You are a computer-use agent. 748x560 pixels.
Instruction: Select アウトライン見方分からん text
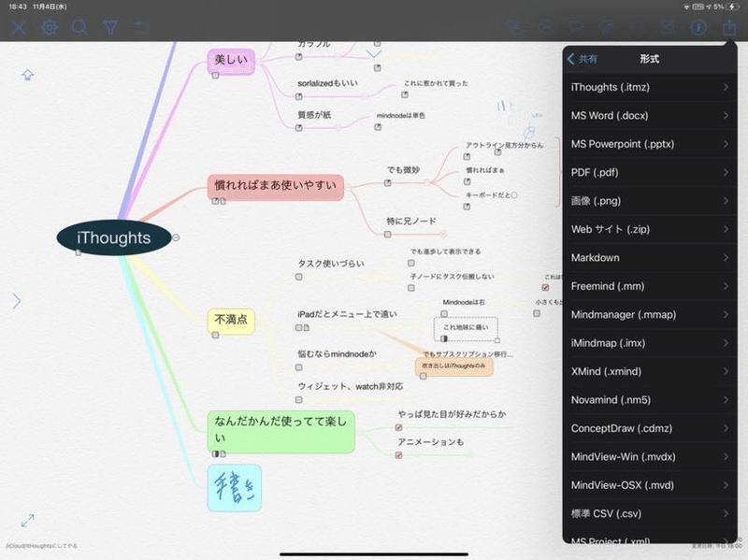point(504,145)
